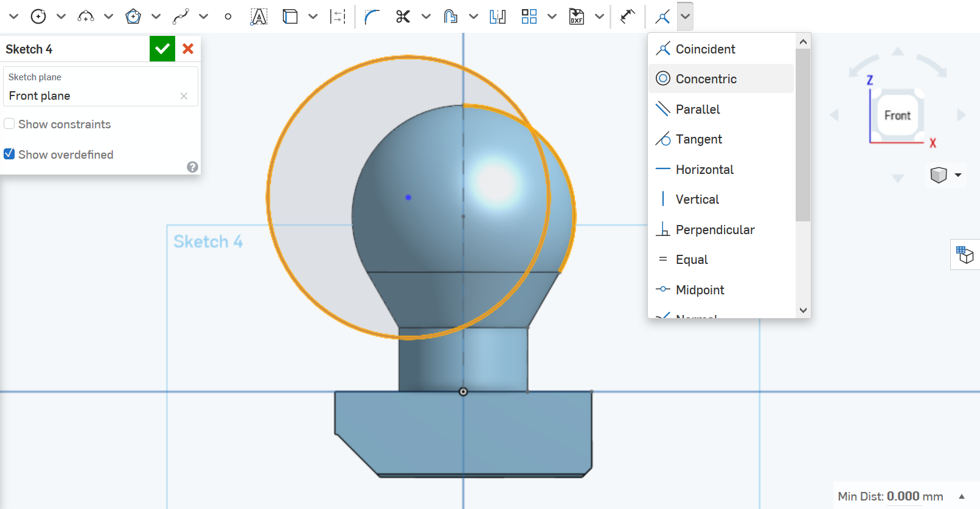Select the mirror tool
The height and width of the screenshot is (509, 980).
click(x=498, y=16)
